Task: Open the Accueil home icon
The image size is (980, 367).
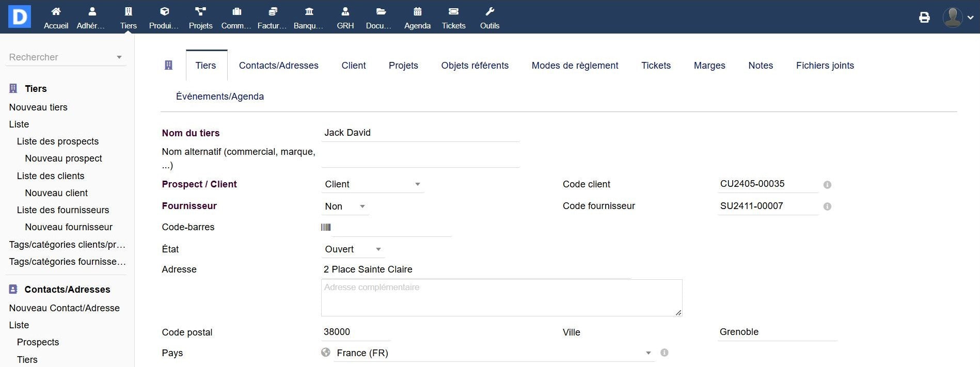Action: 56,12
